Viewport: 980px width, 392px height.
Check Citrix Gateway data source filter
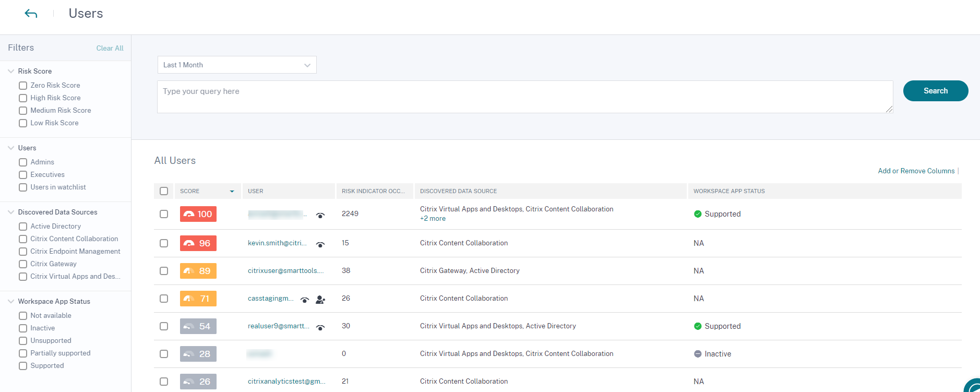(23, 264)
